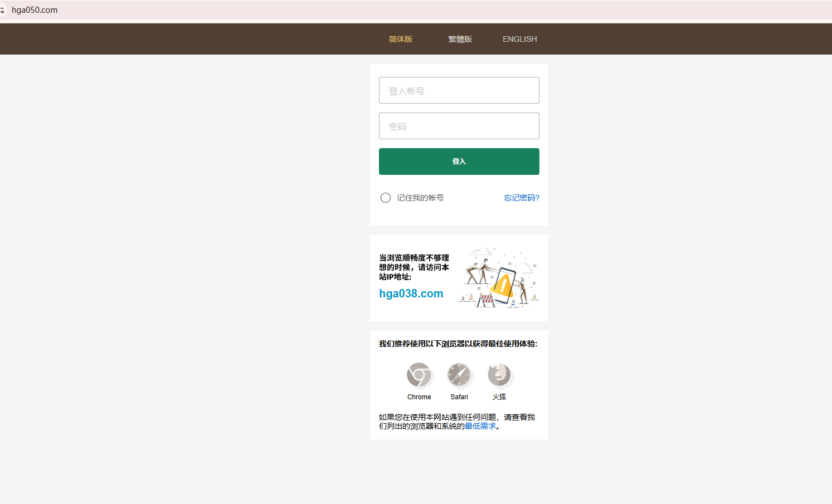Image resolution: width=832 pixels, height=504 pixels.
Task: Open the 忘记密码 link
Action: pyautogui.click(x=521, y=197)
